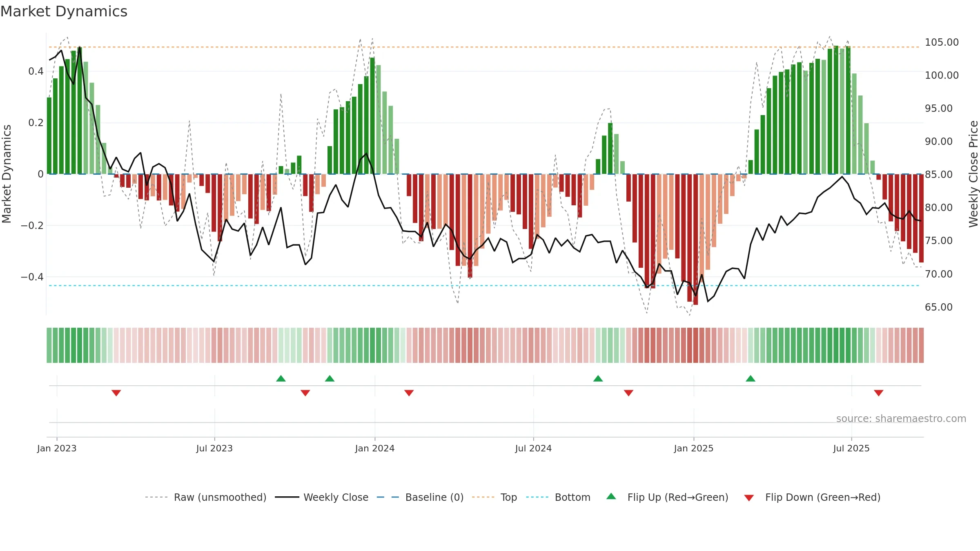Image resolution: width=980 pixels, height=551 pixels.
Task: Click the 80.00 price tick label
Action: 939,208
